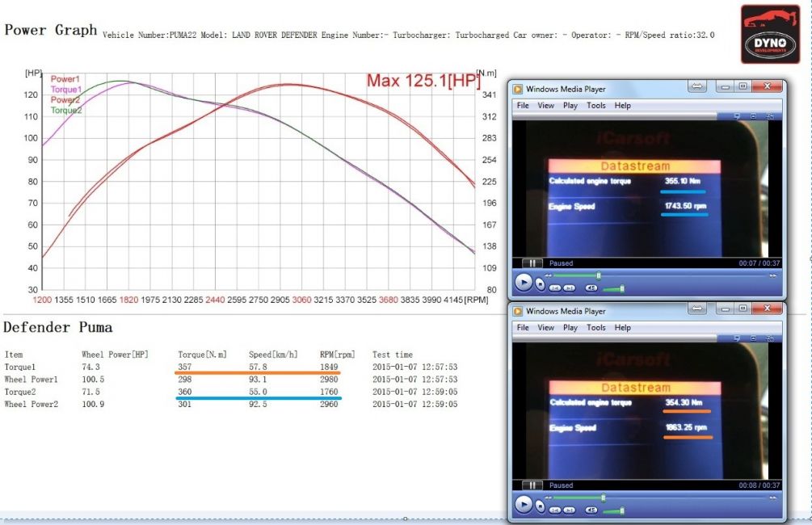Image resolution: width=812 pixels, height=525 pixels.
Task: Click the double-arrow title bar button, 00:07 player
Action: pos(697,86)
